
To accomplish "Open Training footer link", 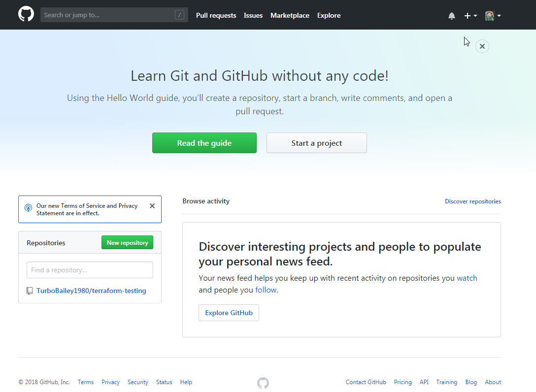I will [x=446, y=382].
